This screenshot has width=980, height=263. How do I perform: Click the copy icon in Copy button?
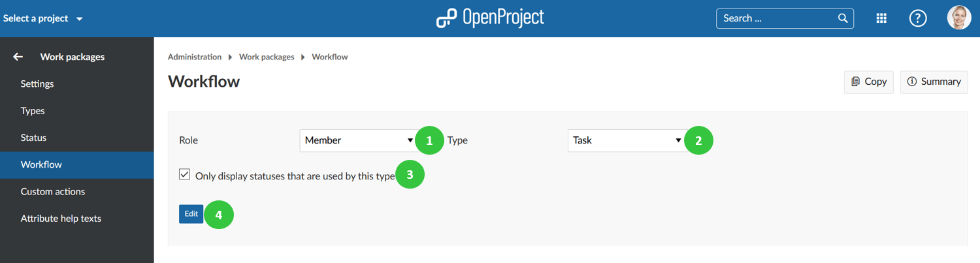pyautogui.click(x=855, y=82)
